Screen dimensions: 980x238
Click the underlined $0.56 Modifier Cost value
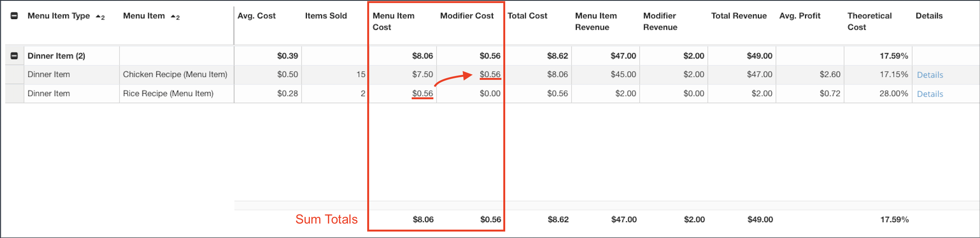[490, 75]
